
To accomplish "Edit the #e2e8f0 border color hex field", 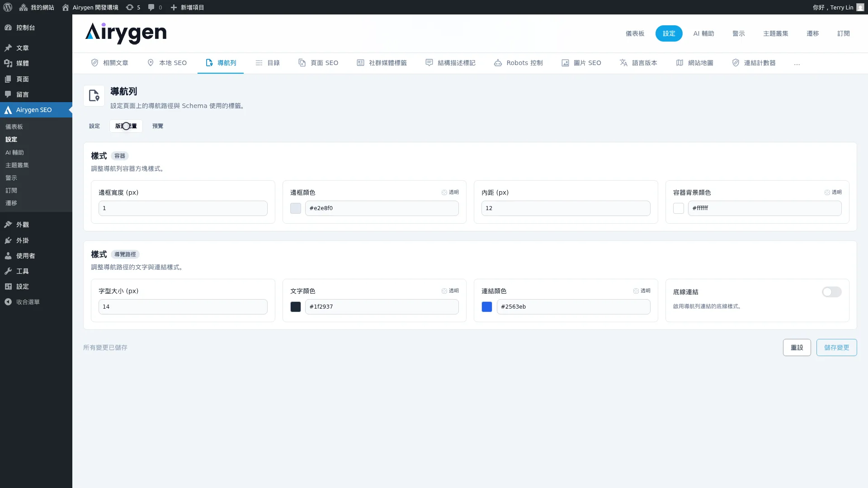I will click(382, 208).
